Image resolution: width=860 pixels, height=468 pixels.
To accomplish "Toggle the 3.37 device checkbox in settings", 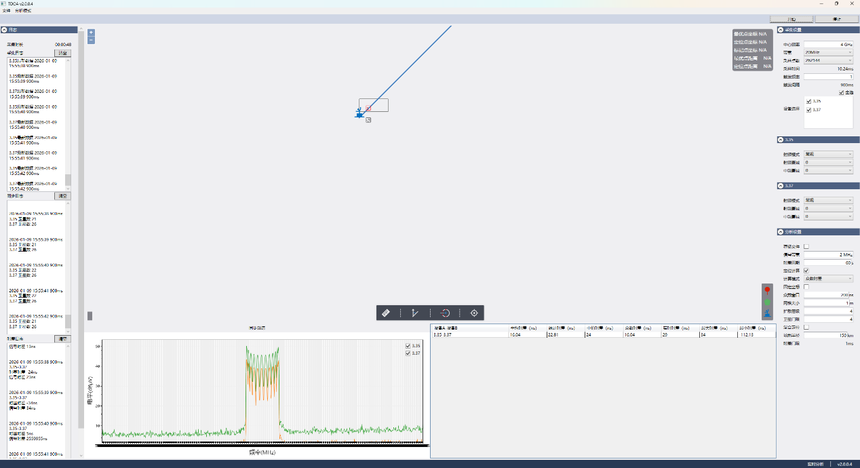I will (809, 110).
